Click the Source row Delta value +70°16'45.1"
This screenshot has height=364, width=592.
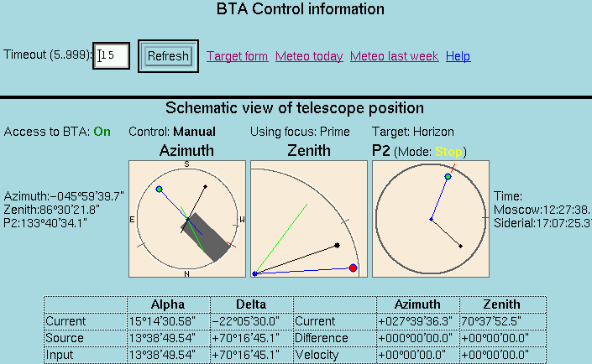(245, 338)
